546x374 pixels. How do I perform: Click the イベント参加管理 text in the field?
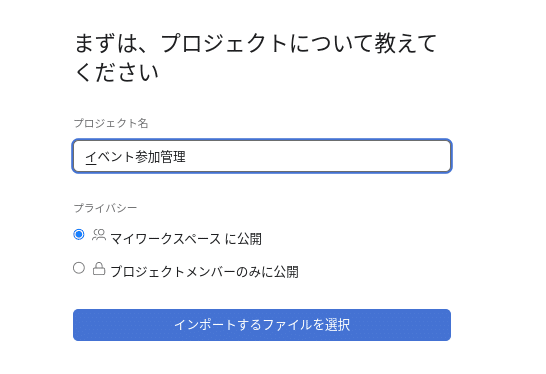point(135,157)
